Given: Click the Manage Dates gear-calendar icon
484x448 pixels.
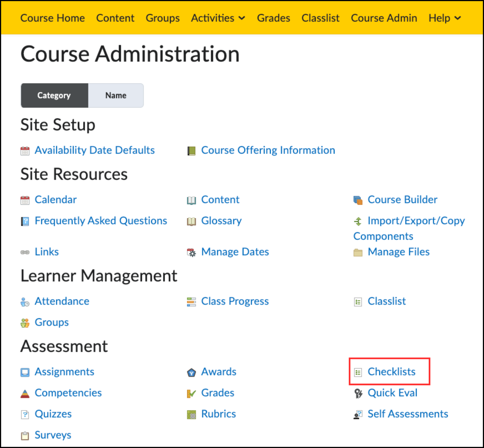Looking at the screenshot, I should (191, 252).
